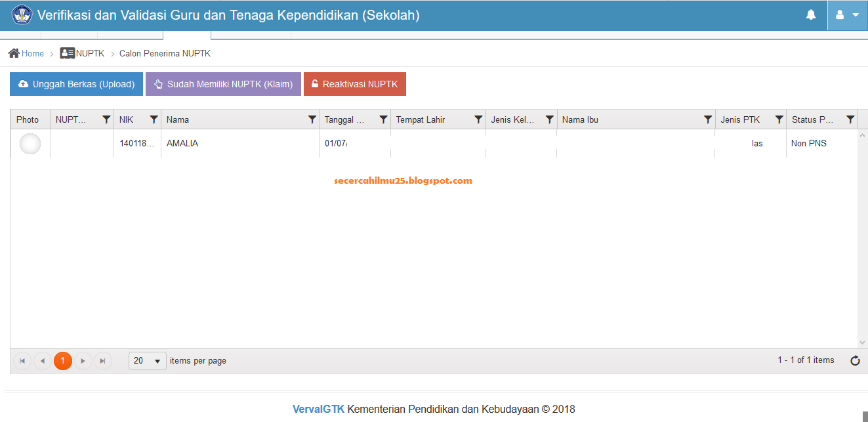The height and width of the screenshot is (422, 868).
Task: Open the items per page dropdown showing 20
Action: [147, 360]
